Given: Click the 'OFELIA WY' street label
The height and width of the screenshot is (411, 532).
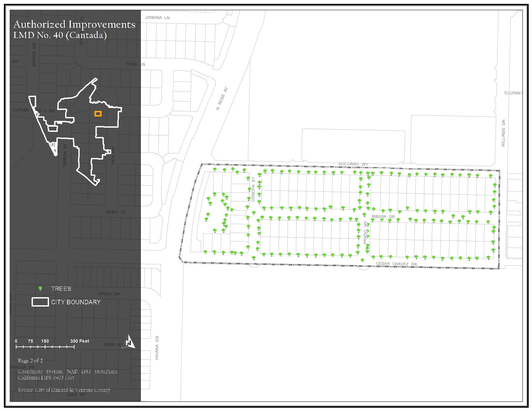Looking at the screenshot, I should click(109, 294).
